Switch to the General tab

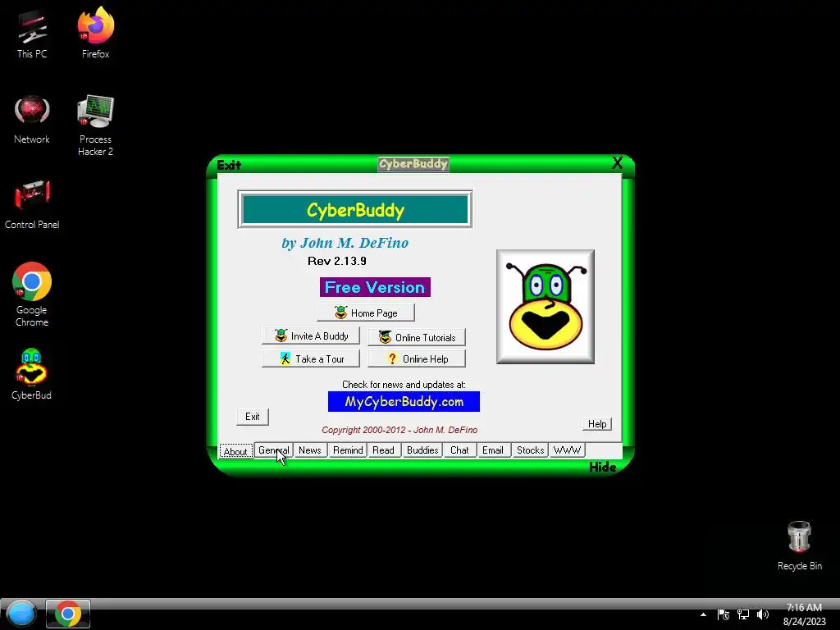(274, 450)
